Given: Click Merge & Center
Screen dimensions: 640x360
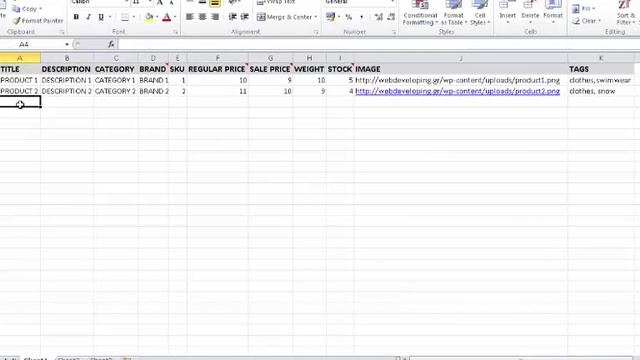Looking at the screenshot, I should pos(284,17).
